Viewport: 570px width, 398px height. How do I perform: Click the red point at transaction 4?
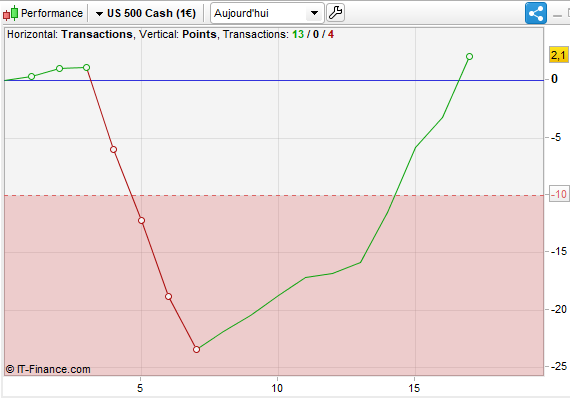pyautogui.click(x=113, y=149)
